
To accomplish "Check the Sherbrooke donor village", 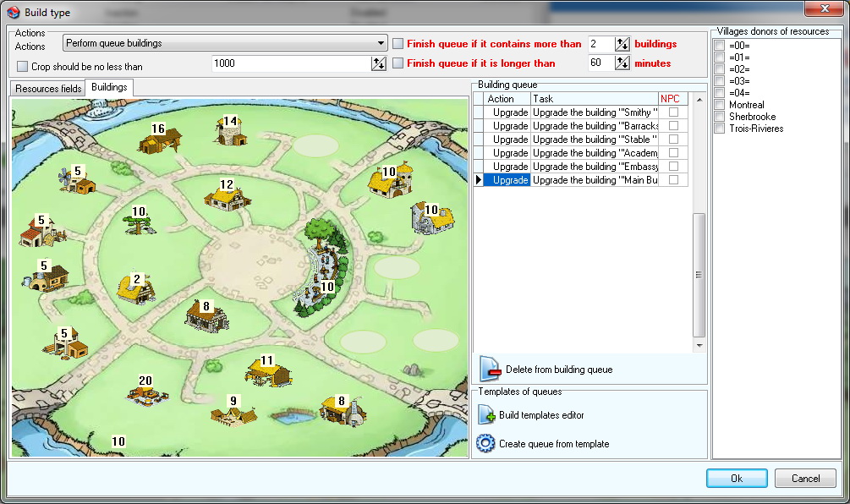I will (x=720, y=117).
